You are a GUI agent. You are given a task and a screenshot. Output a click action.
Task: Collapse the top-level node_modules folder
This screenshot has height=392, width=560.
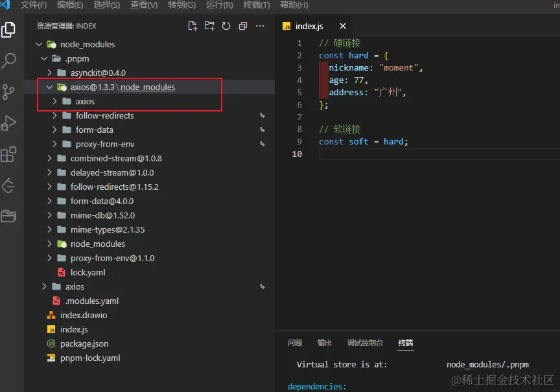tap(39, 44)
